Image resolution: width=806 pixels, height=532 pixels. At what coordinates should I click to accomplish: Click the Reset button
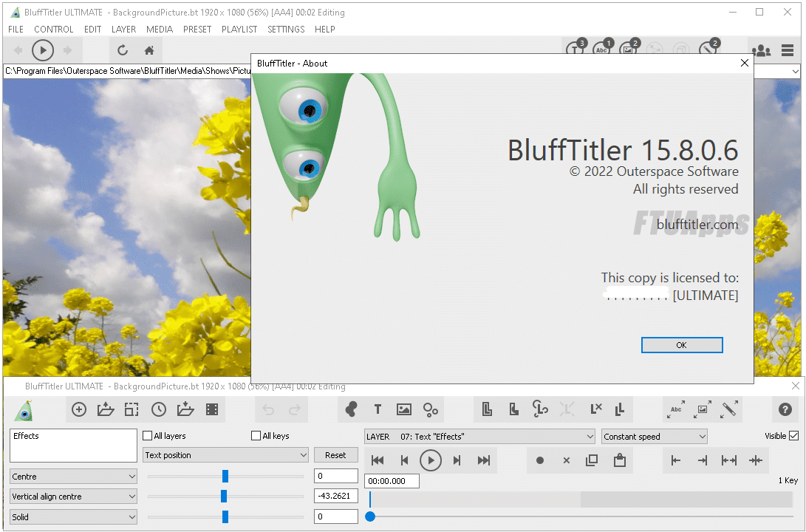point(335,455)
